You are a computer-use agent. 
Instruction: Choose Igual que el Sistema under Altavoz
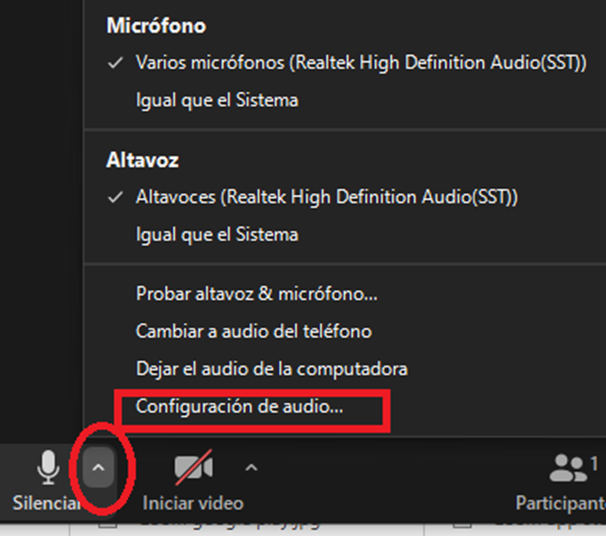tap(217, 235)
